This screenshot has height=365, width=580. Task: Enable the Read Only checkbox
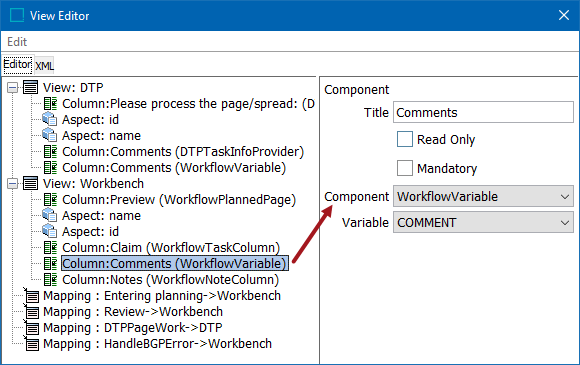pos(405,139)
